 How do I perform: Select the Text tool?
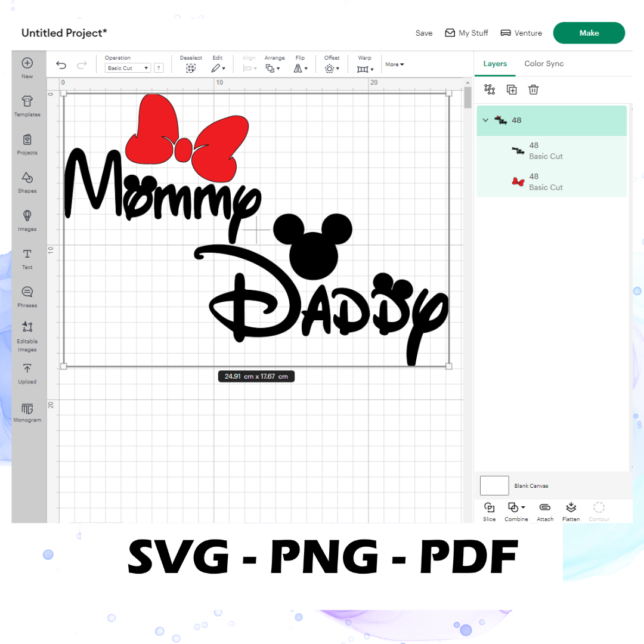coord(27,259)
